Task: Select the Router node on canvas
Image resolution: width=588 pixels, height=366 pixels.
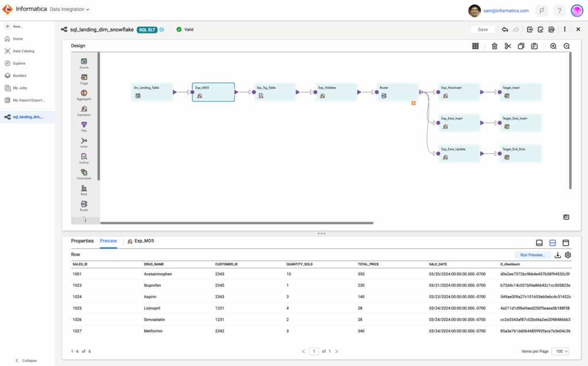Action: tap(398, 92)
